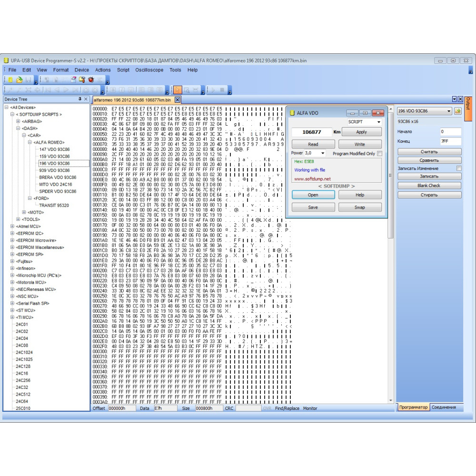Click the hex view vertical scrollbar thumb
This screenshot has width=476, height=476.
tap(390, 176)
